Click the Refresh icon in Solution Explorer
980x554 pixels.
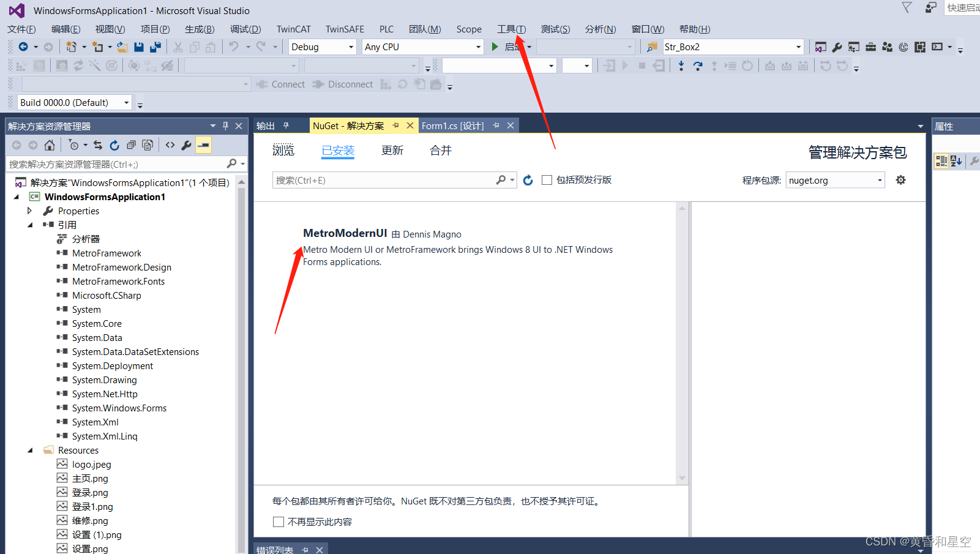point(114,145)
